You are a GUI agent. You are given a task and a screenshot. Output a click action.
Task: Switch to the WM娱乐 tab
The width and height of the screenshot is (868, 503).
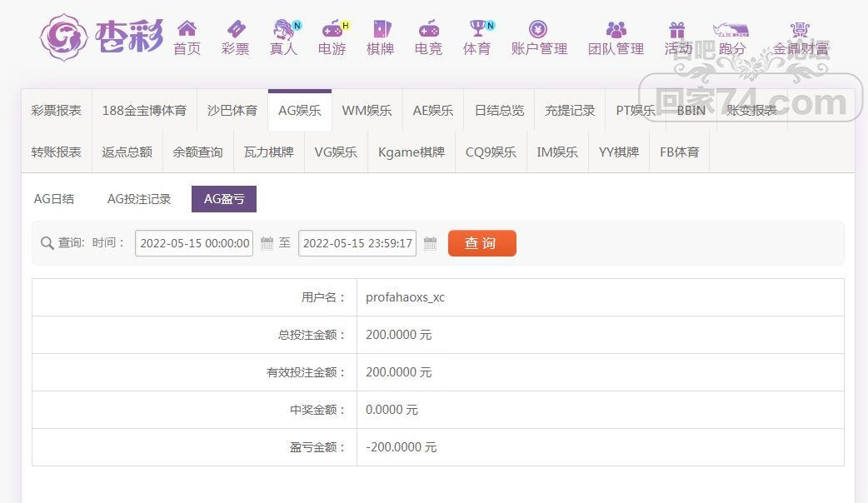click(367, 110)
